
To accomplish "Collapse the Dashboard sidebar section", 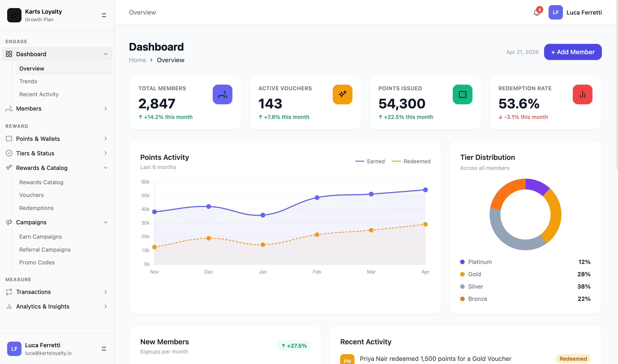I will click(105, 54).
